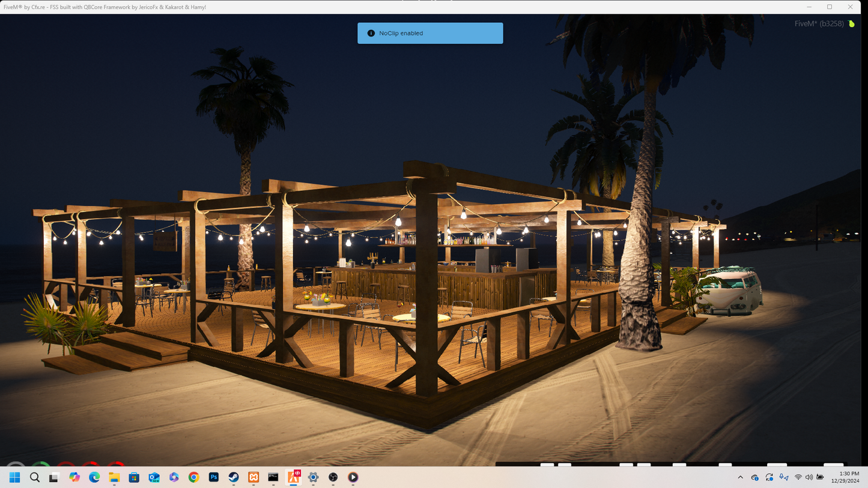Open the Windows Start menu
Image resolution: width=868 pixels, height=488 pixels.
15,477
